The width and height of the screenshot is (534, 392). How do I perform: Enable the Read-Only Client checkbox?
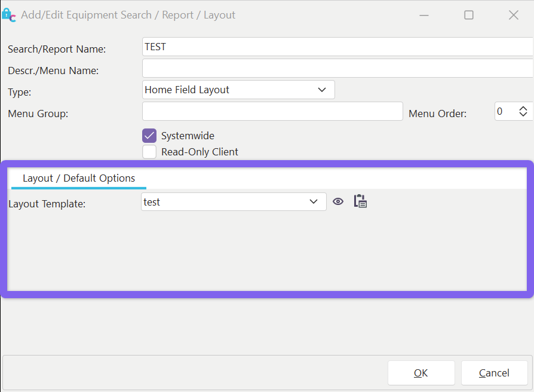(149, 152)
